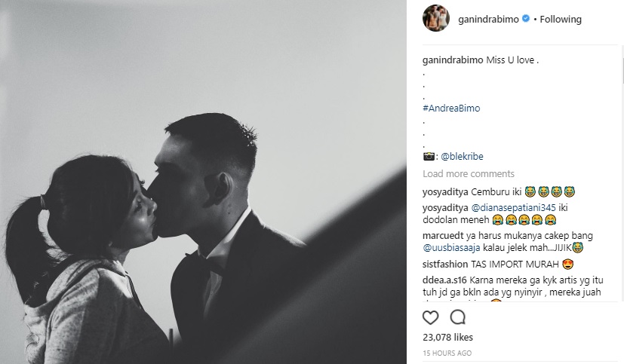Viewport: 624px width, 364px height.
Task: Open the ganindrabimo username in header
Action: pos(488,19)
